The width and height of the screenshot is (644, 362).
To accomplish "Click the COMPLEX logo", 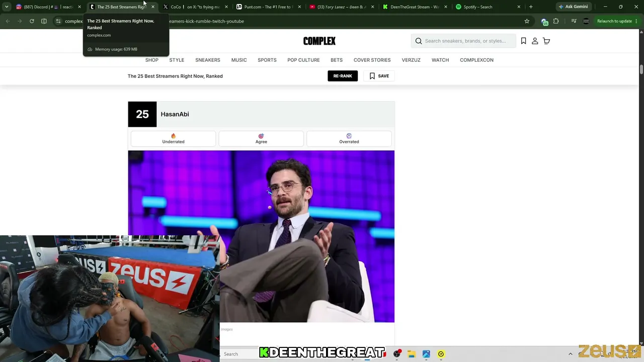I will [x=319, y=41].
